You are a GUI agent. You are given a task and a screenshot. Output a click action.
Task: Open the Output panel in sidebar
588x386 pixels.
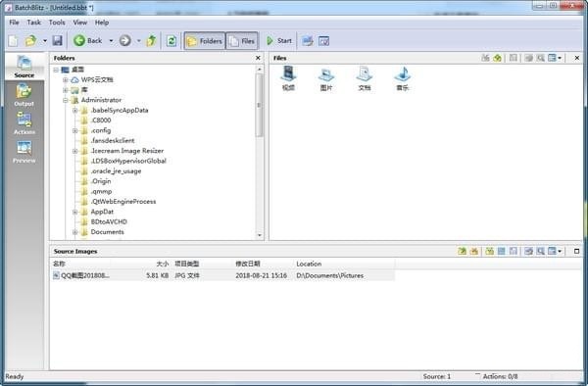point(24,95)
